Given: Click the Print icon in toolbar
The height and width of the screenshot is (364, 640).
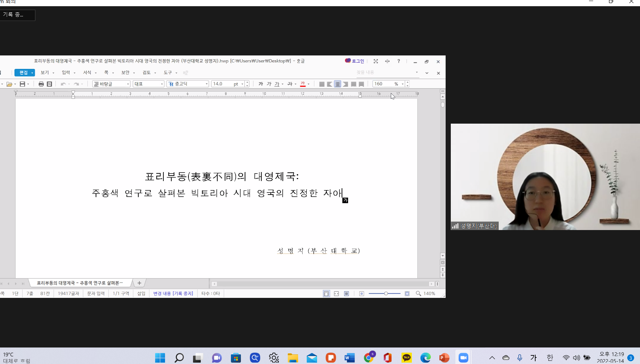Looking at the screenshot, I should coord(41,84).
